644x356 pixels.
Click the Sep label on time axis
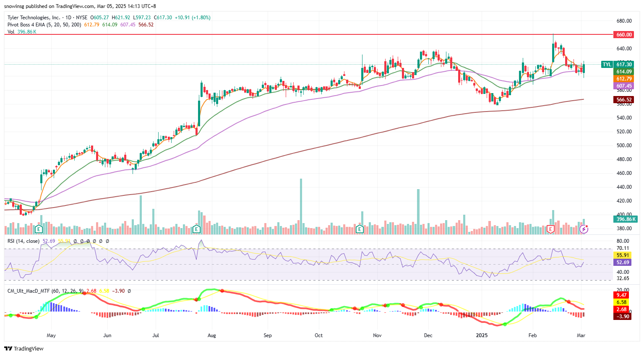(268, 335)
